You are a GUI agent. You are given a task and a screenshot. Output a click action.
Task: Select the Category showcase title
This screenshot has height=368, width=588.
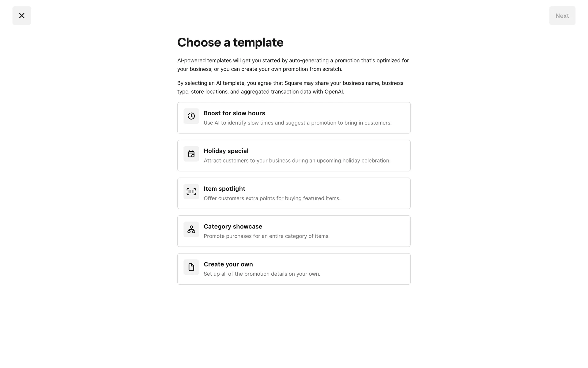(233, 226)
